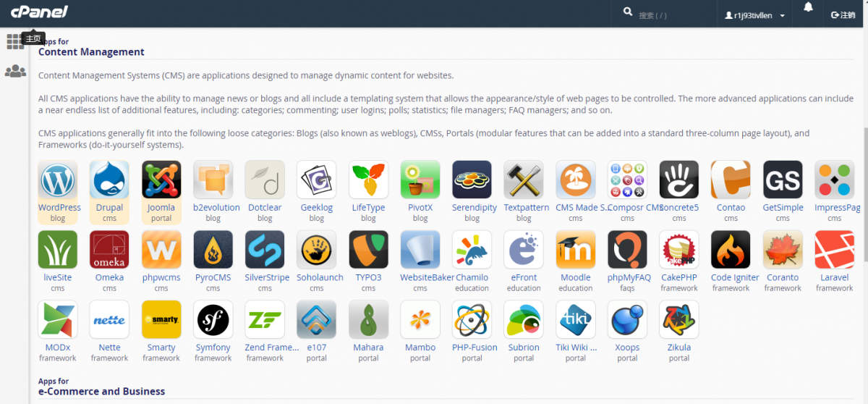Select the e107 portal icon
This screenshot has height=404, width=868.
click(317, 319)
